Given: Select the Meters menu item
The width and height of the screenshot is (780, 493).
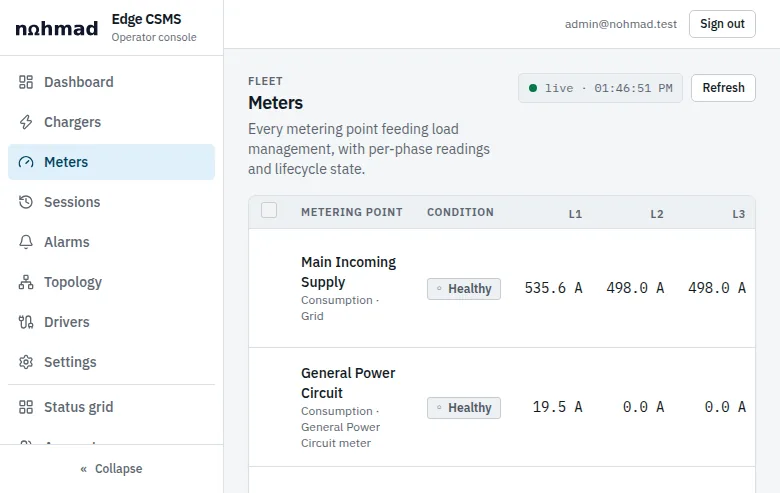Looking at the screenshot, I should (111, 162).
